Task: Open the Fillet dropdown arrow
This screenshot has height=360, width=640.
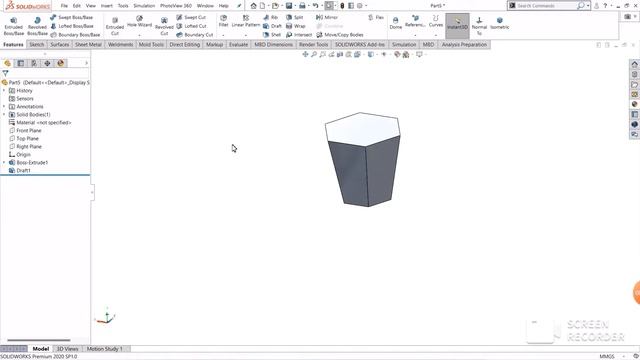Action: click(x=223, y=35)
